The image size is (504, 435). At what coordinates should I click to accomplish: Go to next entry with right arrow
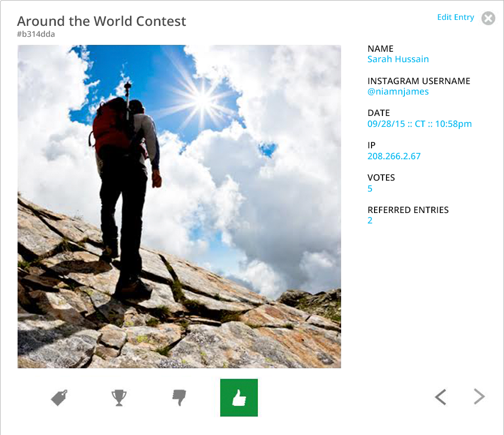(x=479, y=397)
